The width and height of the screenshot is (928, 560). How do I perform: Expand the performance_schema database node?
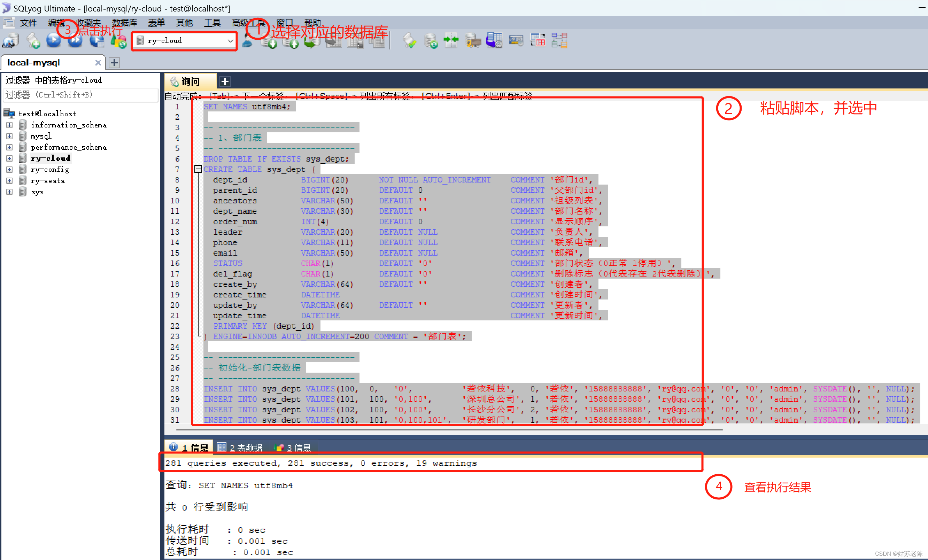[9, 147]
